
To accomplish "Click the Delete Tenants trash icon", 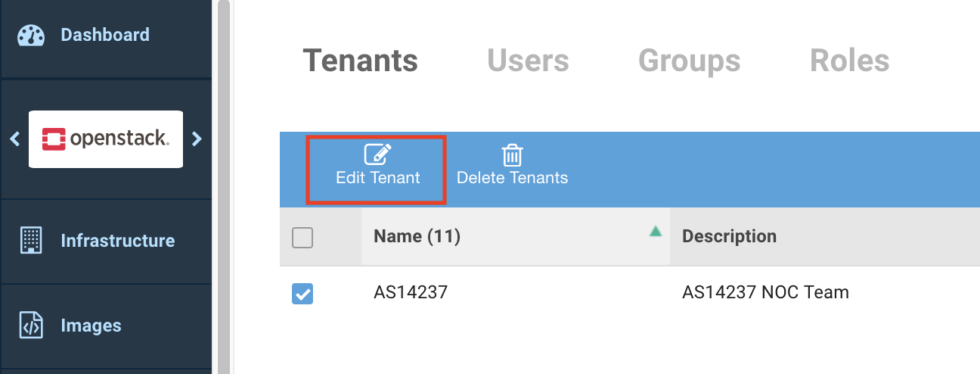I will click(512, 154).
